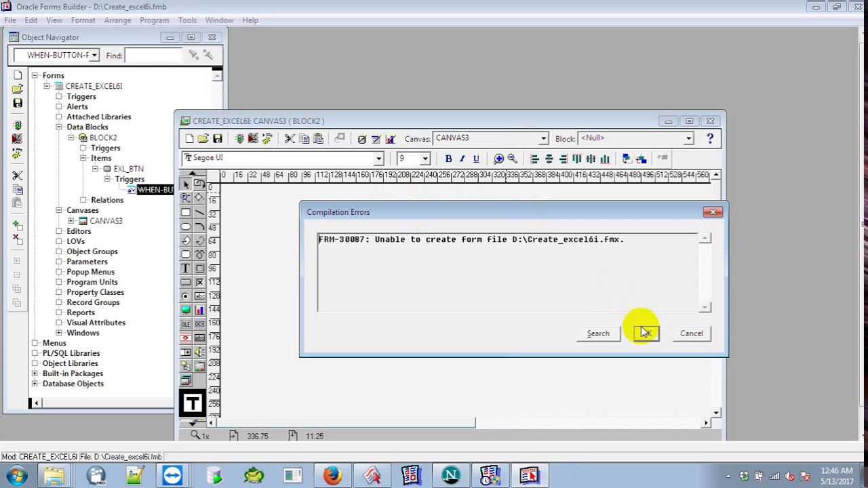Image resolution: width=868 pixels, height=488 pixels.
Task: Select the Text tool in tool palette
Action: point(186,268)
